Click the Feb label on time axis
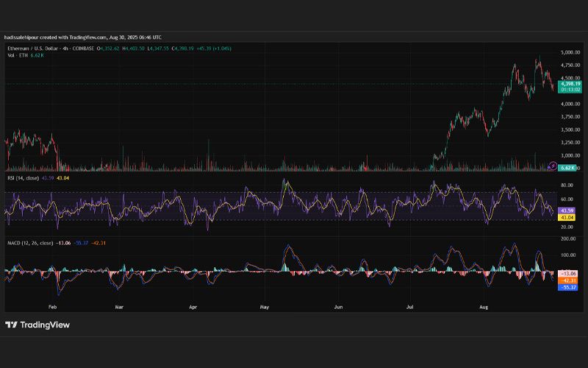588x368 pixels. pyautogui.click(x=52, y=307)
